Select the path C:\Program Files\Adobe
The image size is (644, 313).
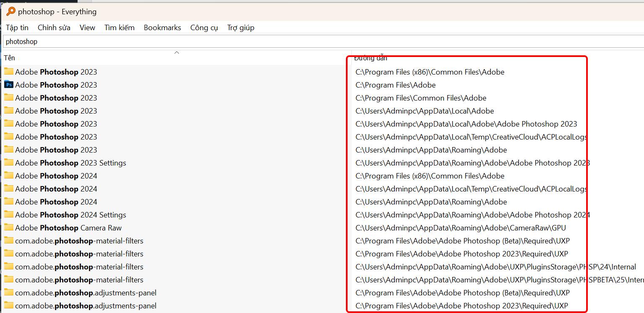coord(395,85)
